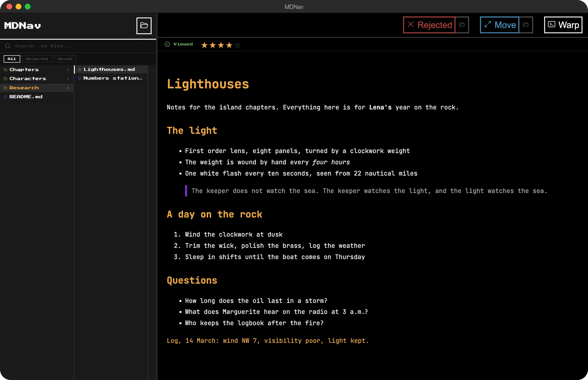This screenshot has width=588, height=380.
Task: Expand the Characters folder chevron
Action: 68,79
